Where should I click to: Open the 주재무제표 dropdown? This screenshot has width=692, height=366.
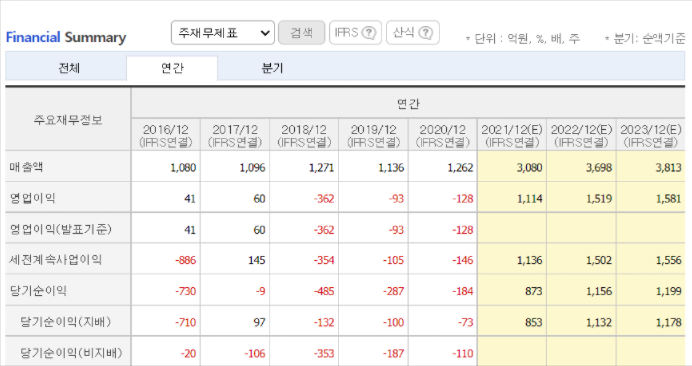(x=222, y=33)
